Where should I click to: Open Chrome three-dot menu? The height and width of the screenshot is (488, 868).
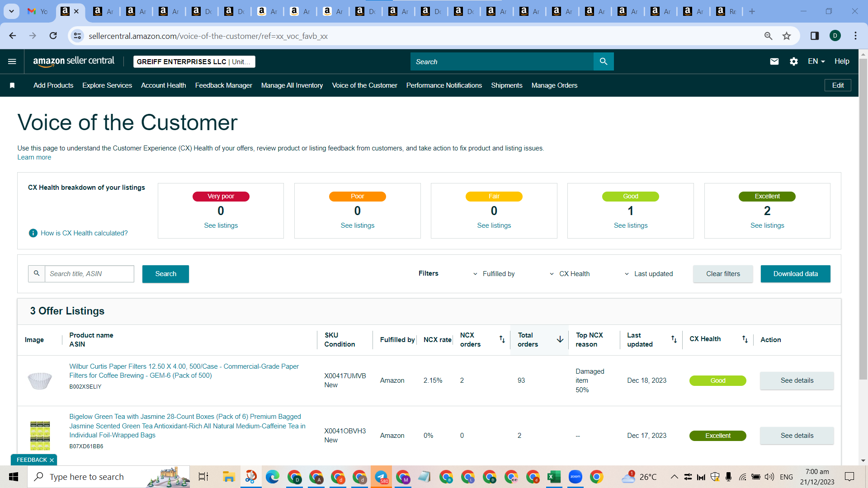pos(856,36)
